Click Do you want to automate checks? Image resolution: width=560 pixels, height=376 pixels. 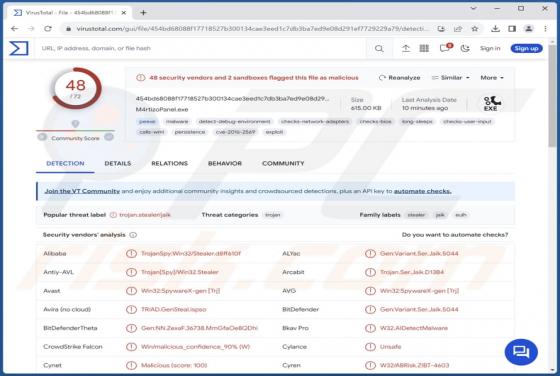455,235
